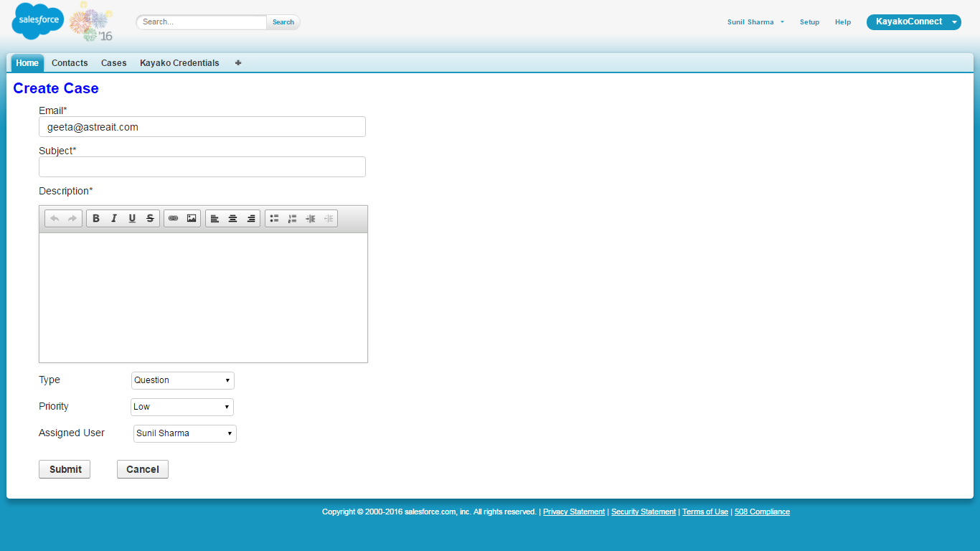Insert an image into the description
The image size is (980, 551).
tap(192, 219)
